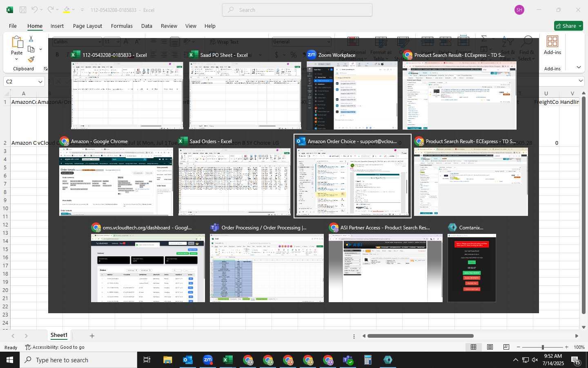Viewport: 588px width, 368px height.
Task: Open Task View on the taskbar
Action: click(147, 360)
